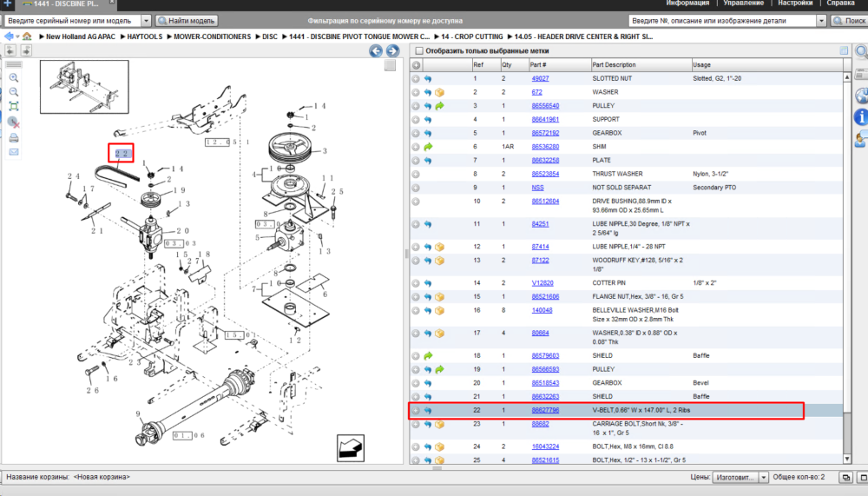Click assembly overview thumbnail
The height and width of the screenshot is (496, 868).
click(x=84, y=87)
